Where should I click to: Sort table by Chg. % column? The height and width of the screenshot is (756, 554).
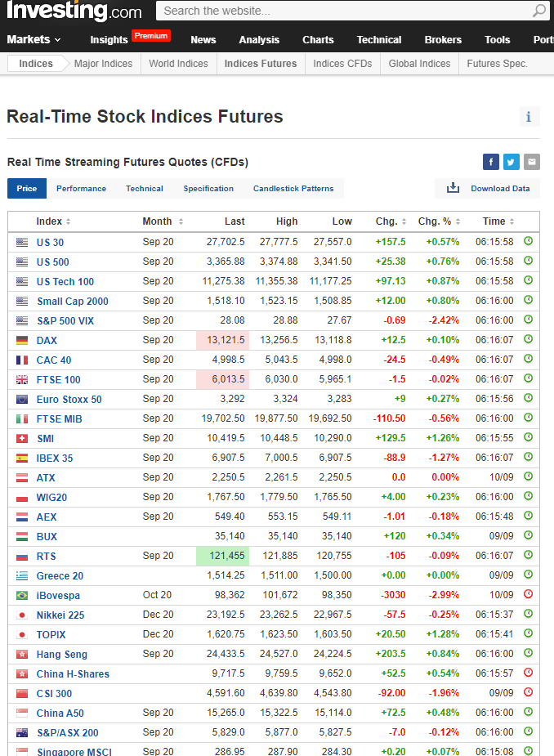point(458,221)
